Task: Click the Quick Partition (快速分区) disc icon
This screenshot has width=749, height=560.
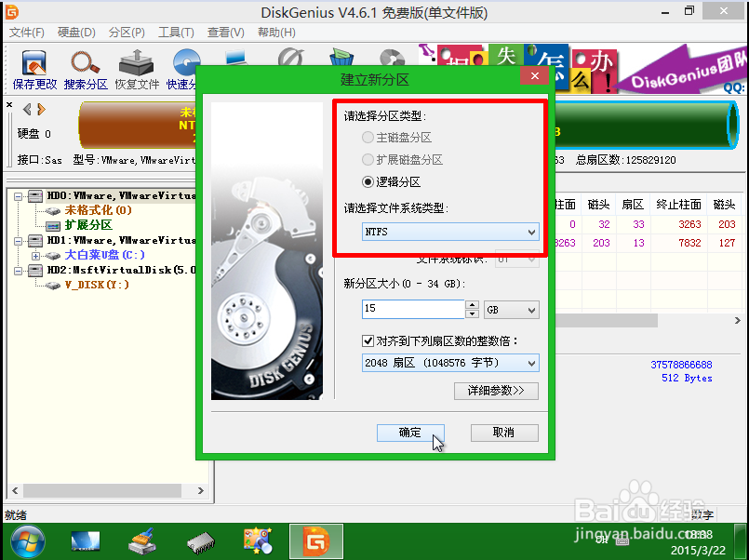Action: point(185,63)
